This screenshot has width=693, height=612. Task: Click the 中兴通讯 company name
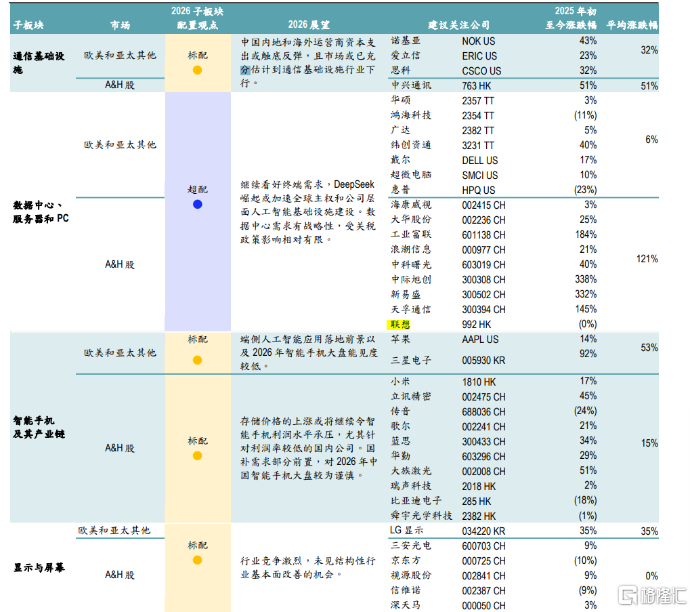point(411,85)
